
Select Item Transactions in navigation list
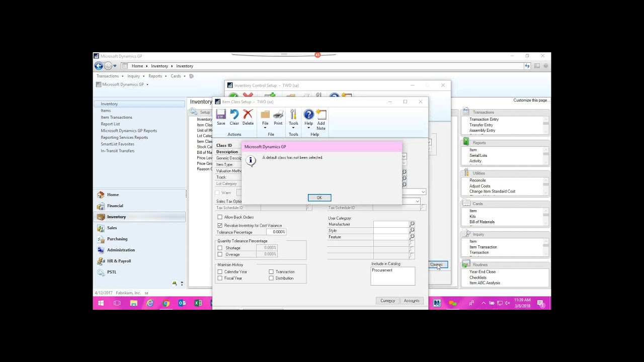pyautogui.click(x=116, y=117)
